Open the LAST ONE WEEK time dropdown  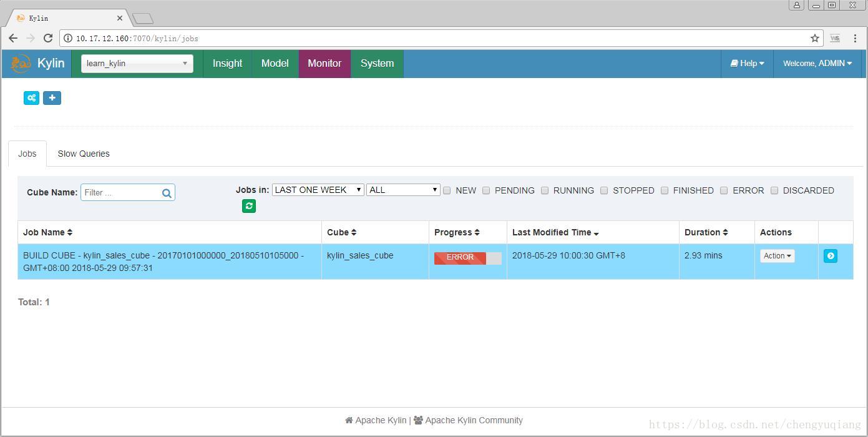coord(318,190)
